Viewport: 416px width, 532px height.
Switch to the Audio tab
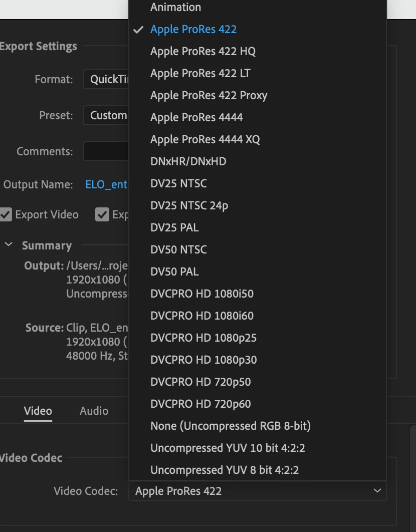(x=94, y=411)
